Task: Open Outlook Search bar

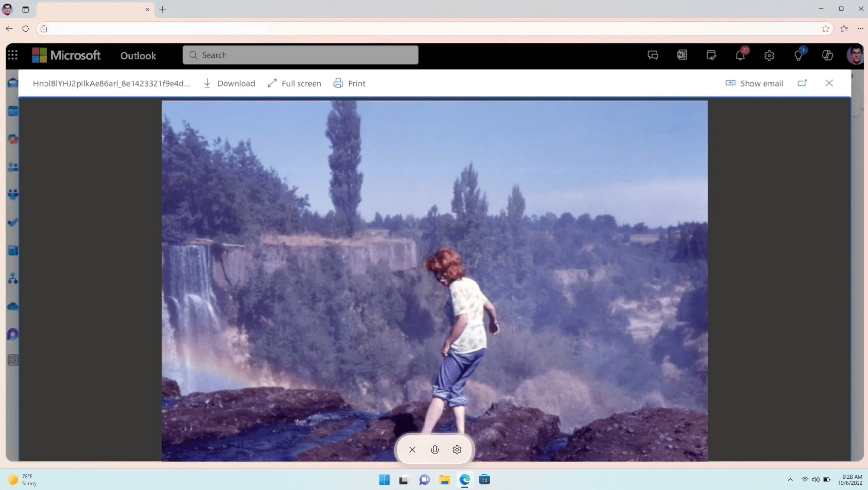Action: click(300, 55)
